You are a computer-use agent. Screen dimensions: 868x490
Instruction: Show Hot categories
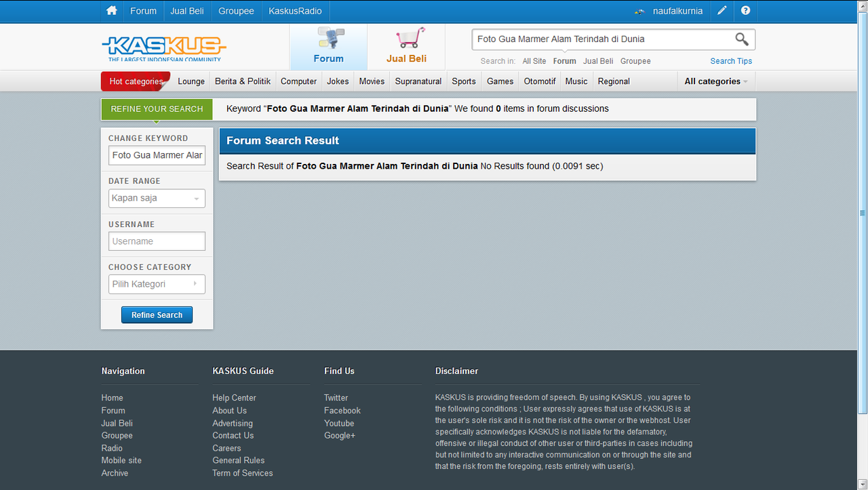click(x=136, y=81)
